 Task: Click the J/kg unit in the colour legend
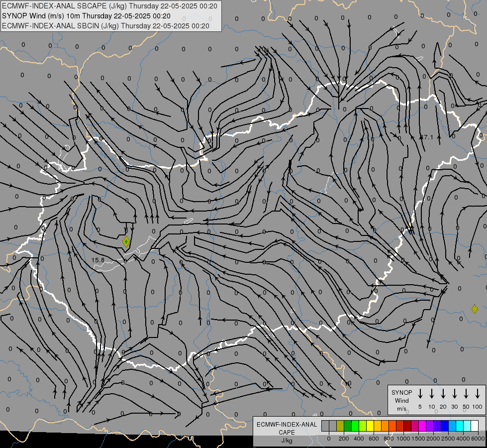click(287, 441)
